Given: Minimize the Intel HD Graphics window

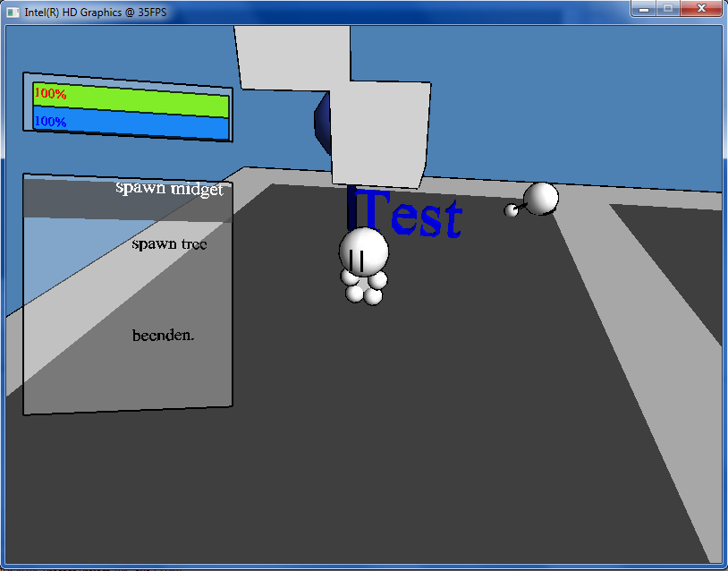Looking at the screenshot, I should pos(643,9).
